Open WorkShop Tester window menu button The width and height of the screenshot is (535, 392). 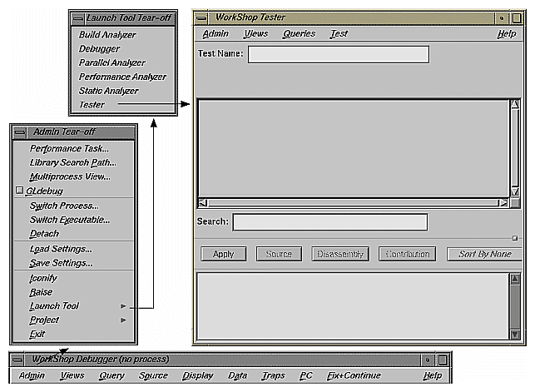point(201,17)
